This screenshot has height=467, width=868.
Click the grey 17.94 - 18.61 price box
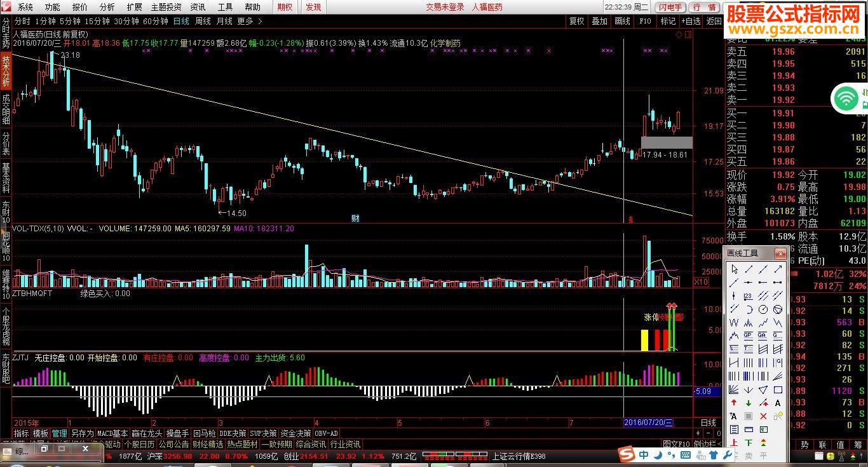667,142
